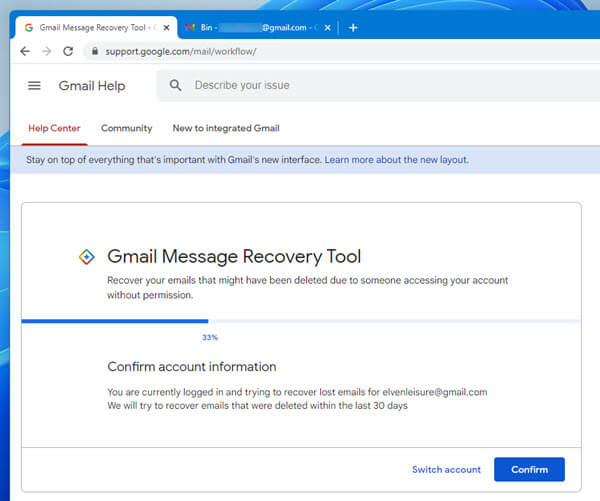Image resolution: width=600 pixels, height=501 pixels.
Task: Go back using the browser back arrow
Action: [25, 51]
